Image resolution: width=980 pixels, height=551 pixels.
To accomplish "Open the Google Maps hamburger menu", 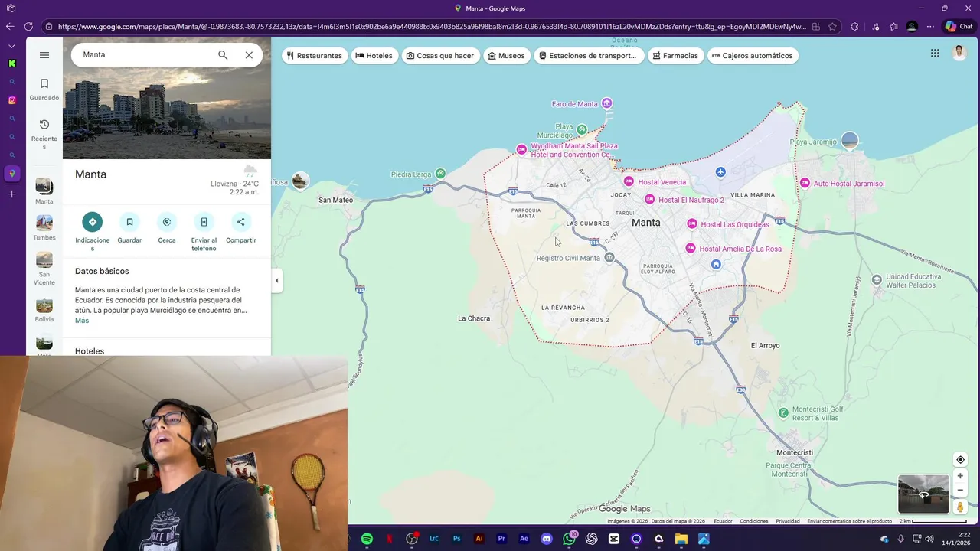I will point(44,55).
